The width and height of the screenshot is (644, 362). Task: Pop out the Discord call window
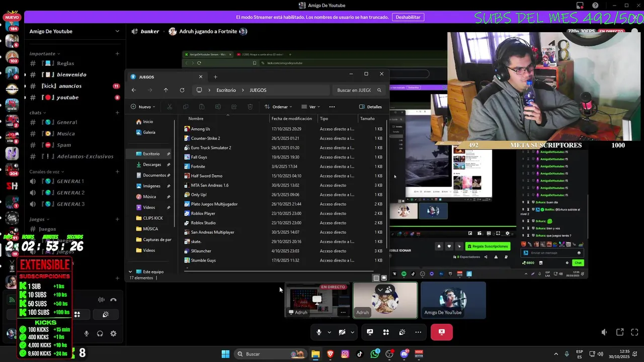pyautogui.click(x=620, y=332)
